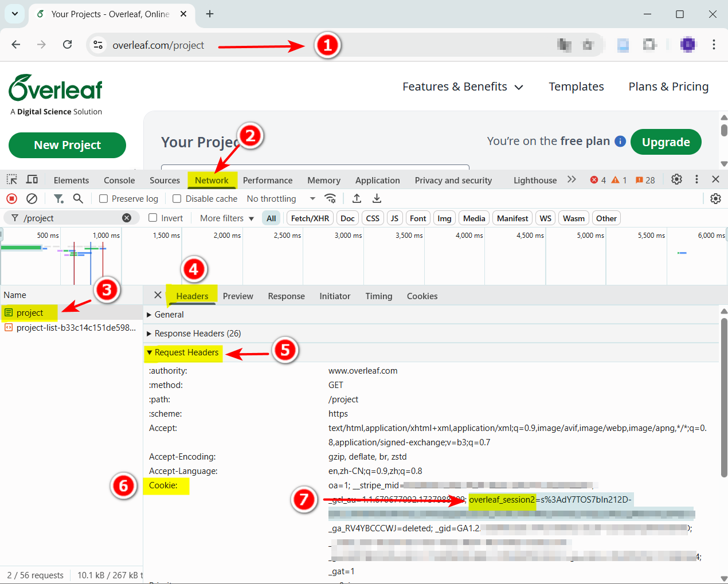
Task: Filter requests by Fetch/XHR
Action: tap(310, 218)
